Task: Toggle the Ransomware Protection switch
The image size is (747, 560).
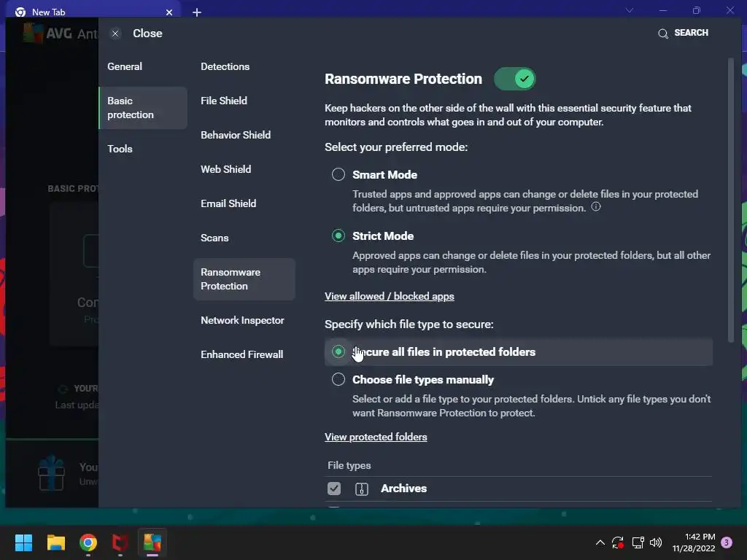Action: (x=514, y=79)
